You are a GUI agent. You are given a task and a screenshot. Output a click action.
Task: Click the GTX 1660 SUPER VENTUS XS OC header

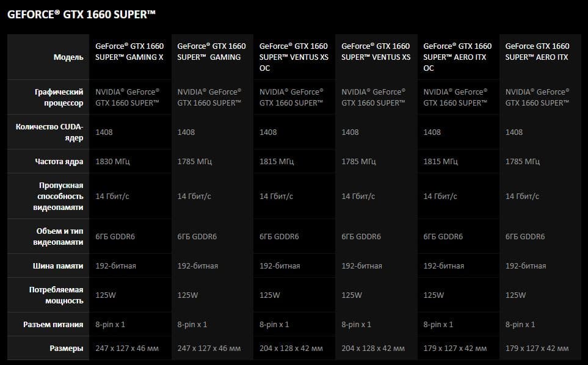click(x=294, y=57)
